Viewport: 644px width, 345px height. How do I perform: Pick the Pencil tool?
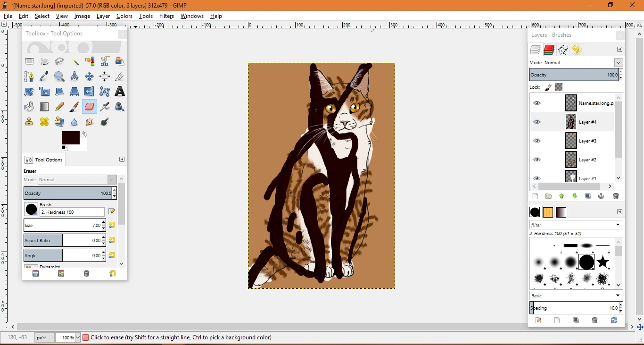tap(59, 107)
